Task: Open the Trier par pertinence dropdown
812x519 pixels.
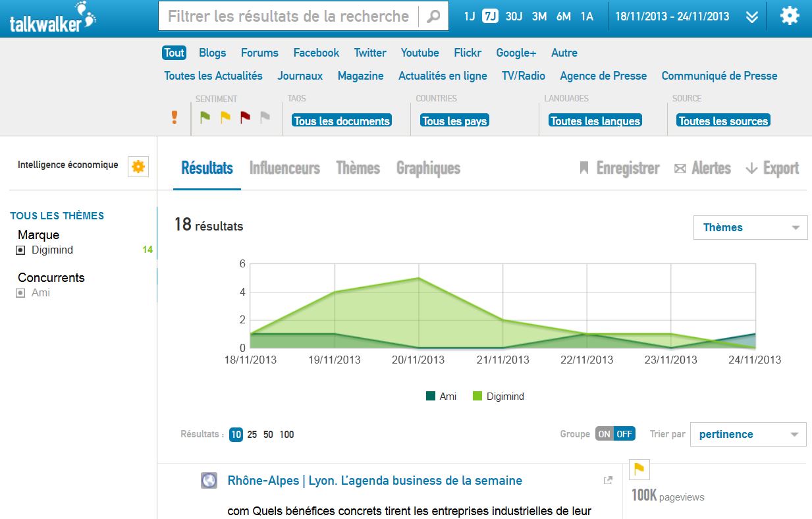Action: click(x=748, y=435)
